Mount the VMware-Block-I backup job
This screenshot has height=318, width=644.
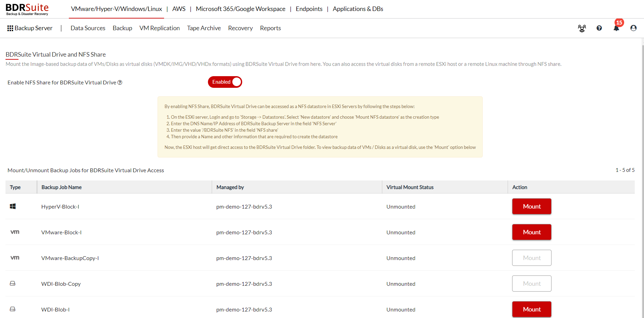click(532, 232)
